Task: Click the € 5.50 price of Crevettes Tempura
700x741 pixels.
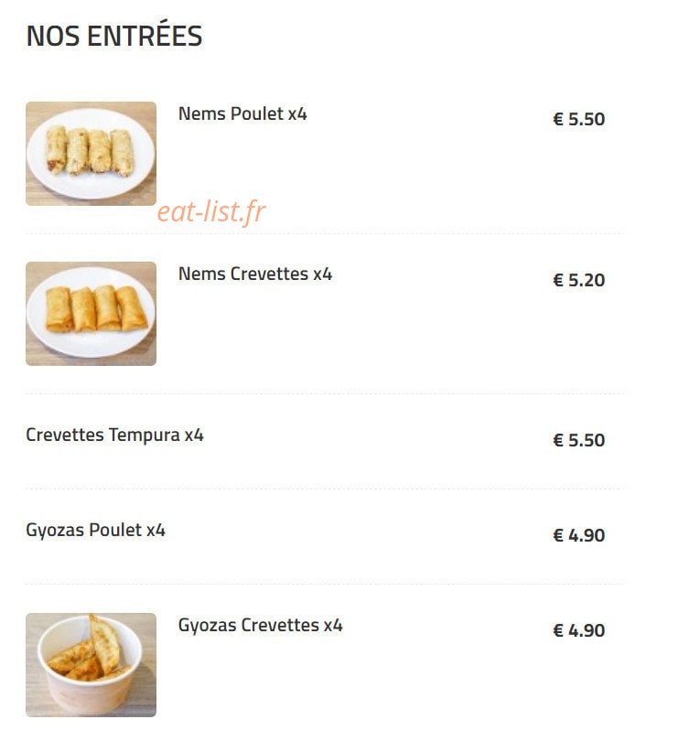Action: click(x=579, y=440)
